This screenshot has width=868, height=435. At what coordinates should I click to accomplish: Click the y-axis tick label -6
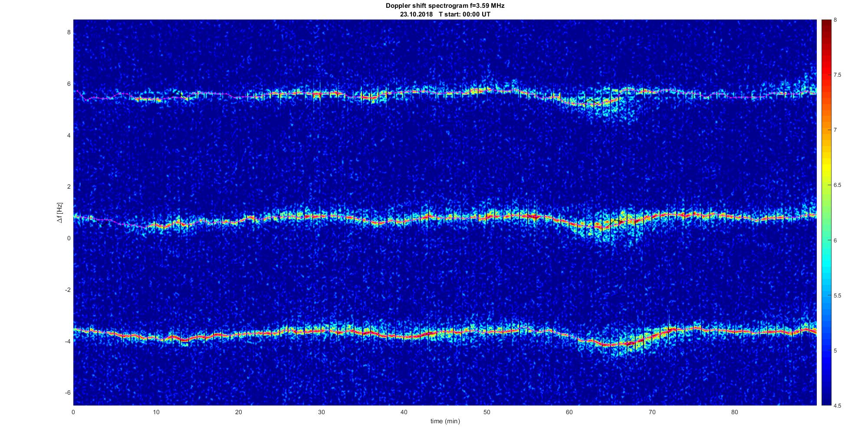[x=67, y=393]
